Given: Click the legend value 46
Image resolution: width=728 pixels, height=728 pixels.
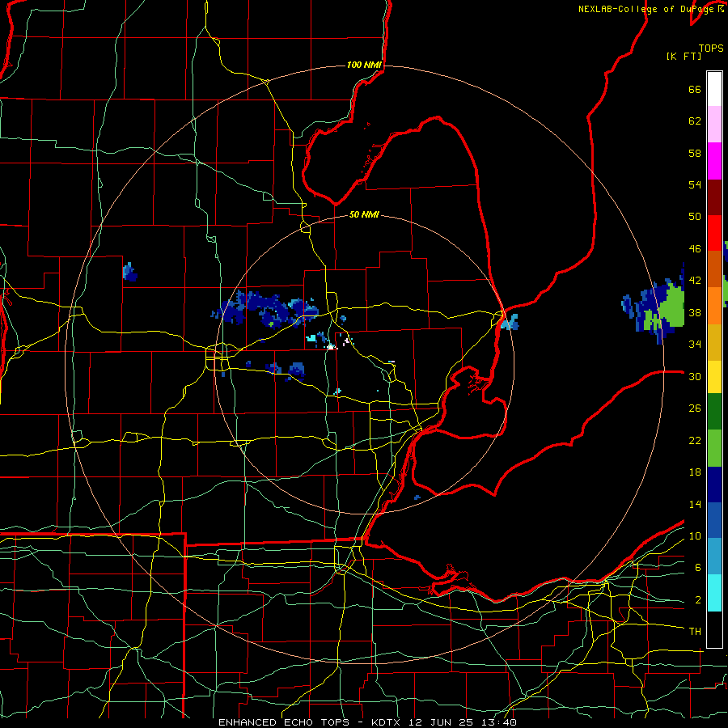Looking at the screenshot, I should [x=695, y=249].
